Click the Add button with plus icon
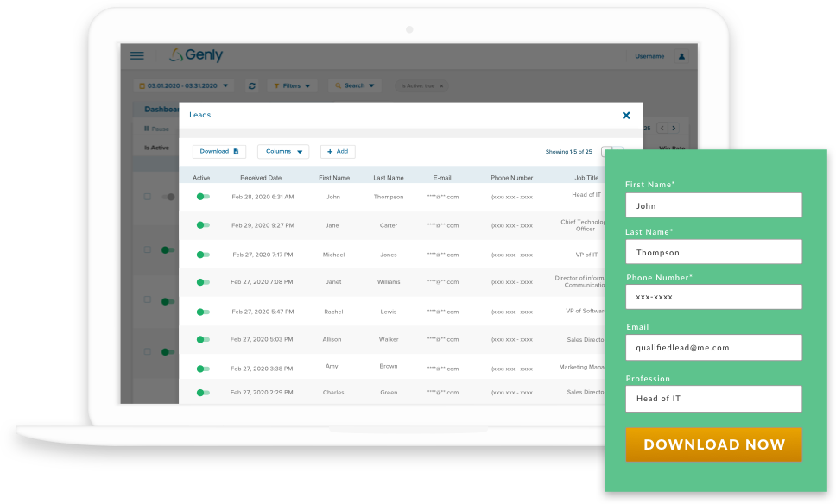This screenshot has width=836, height=504. point(338,152)
